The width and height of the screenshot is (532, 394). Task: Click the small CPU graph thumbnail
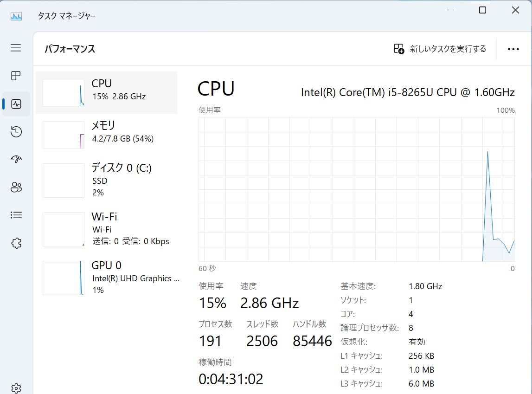click(x=63, y=92)
